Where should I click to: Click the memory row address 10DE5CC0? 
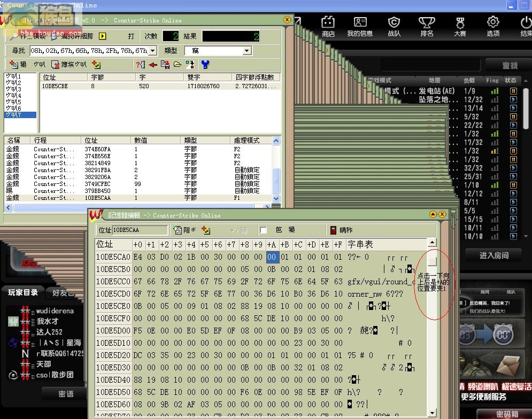[x=113, y=282]
